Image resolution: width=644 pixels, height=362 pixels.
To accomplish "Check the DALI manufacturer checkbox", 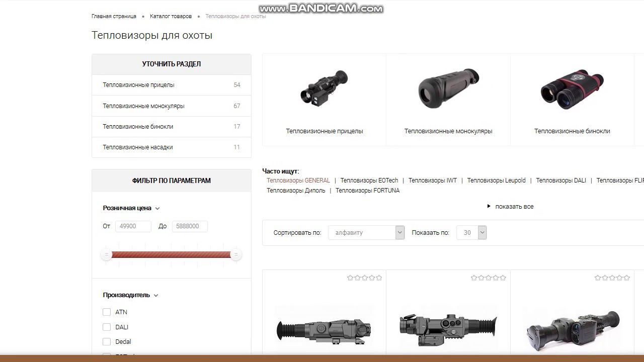I will coord(107,327).
